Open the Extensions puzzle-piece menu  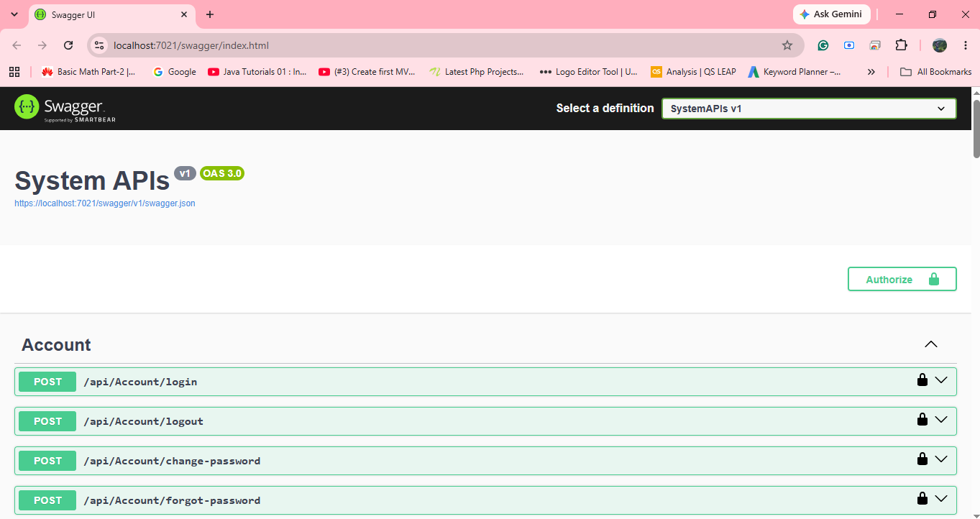[901, 45]
